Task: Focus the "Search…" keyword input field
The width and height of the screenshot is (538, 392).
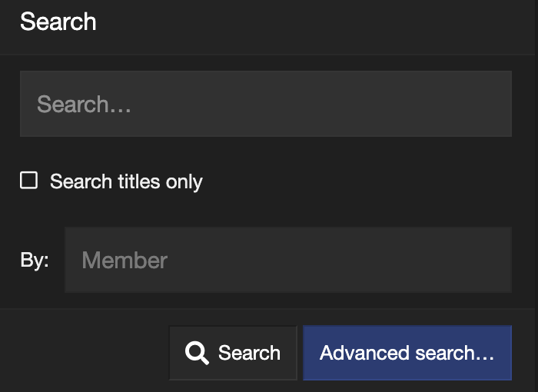Action: [x=265, y=105]
